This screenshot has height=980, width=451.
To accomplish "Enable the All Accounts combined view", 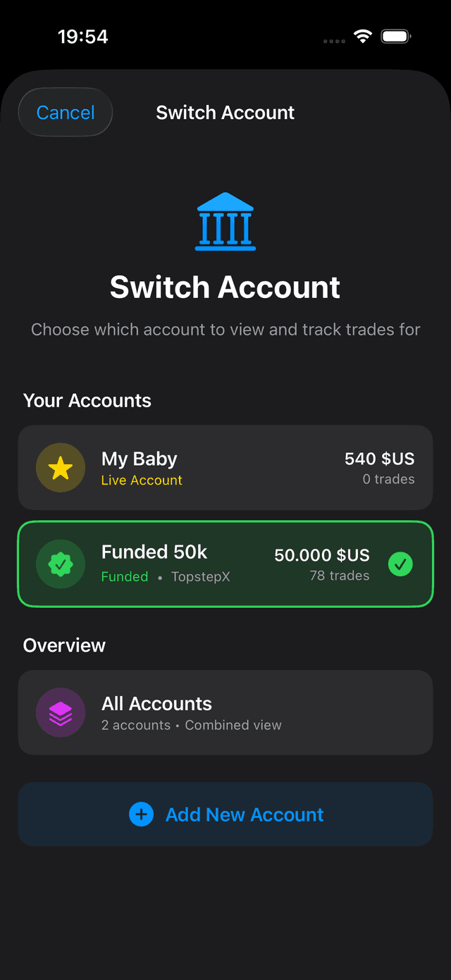I will [225, 712].
